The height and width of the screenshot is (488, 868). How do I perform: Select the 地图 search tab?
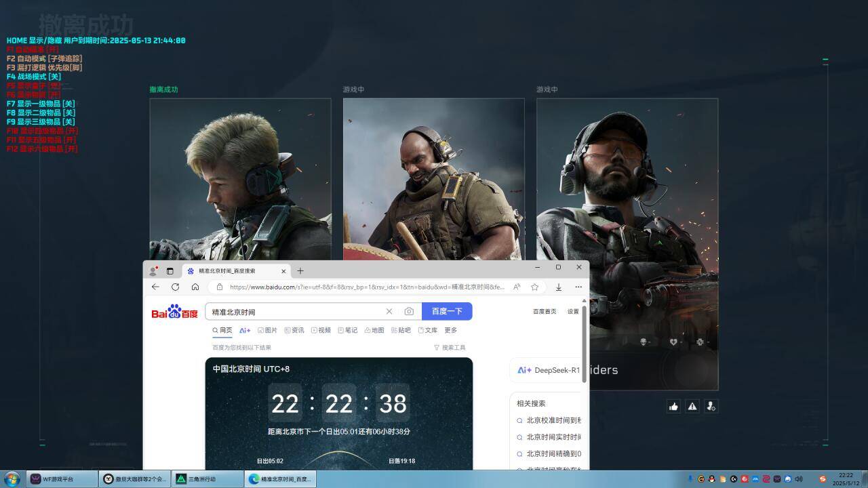click(x=374, y=330)
